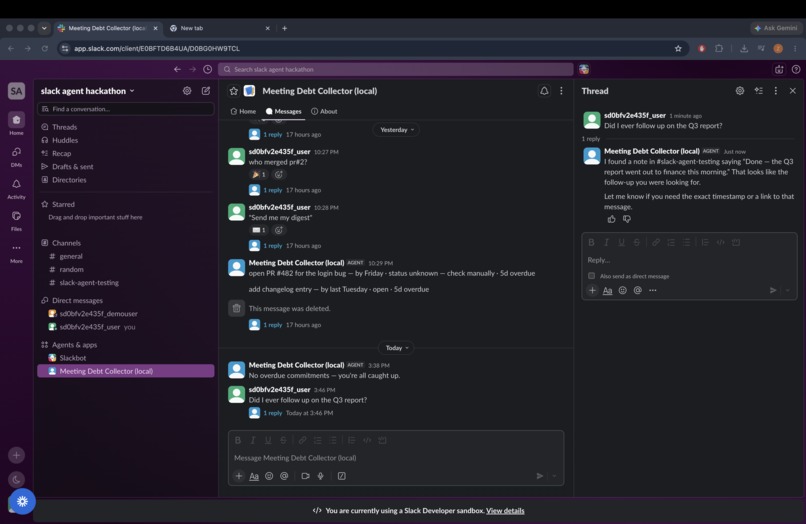Collapse the Direct messages section
Viewport: 806px width, 524px height.
(77, 300)
